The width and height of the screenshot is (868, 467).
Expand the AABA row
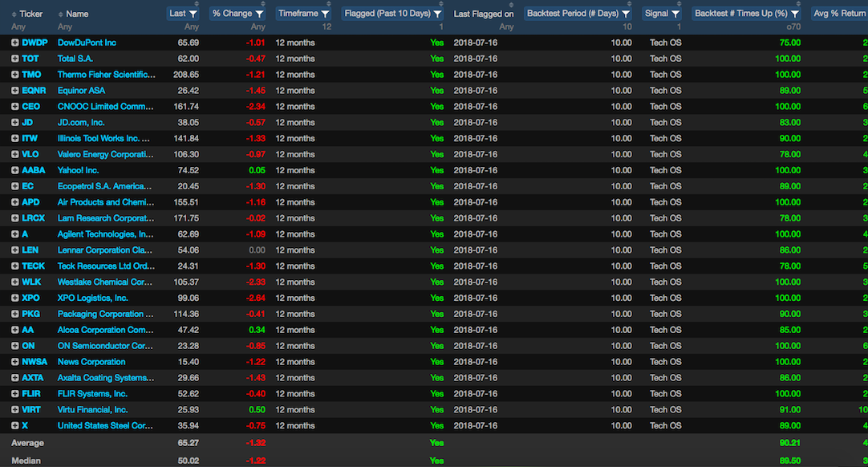[x=15, y=171]
